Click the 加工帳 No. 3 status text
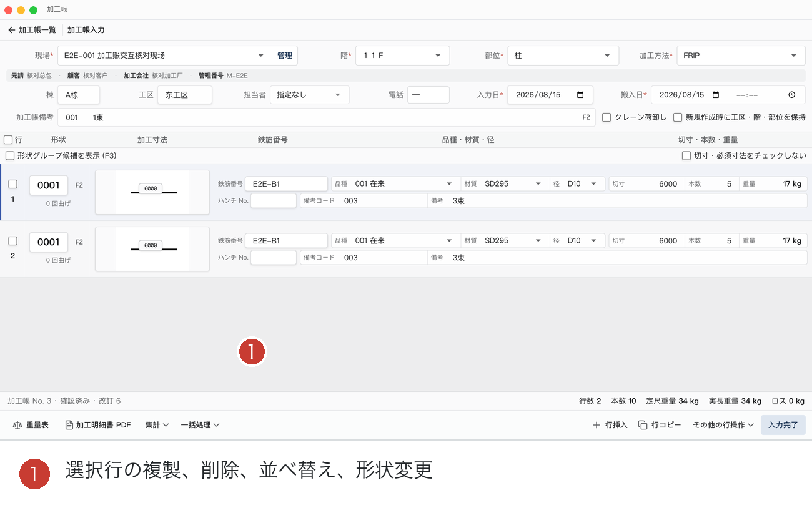The image size is (812, 508). tap(29, 401)
